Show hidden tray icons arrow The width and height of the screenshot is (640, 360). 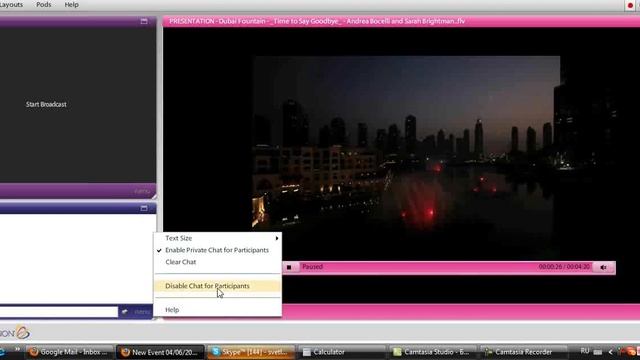point(611,352)
